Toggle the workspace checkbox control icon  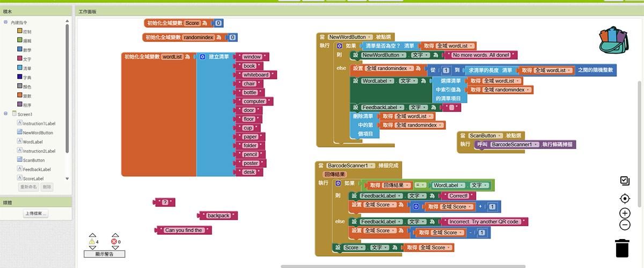(624, 181)
